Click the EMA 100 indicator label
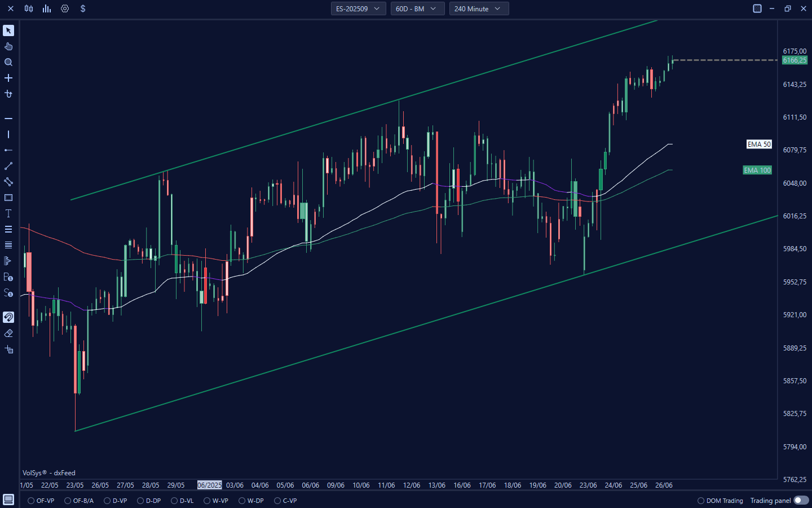Image resolution: width=812 pixels, height=508 pixels. (x=757, y=170)
